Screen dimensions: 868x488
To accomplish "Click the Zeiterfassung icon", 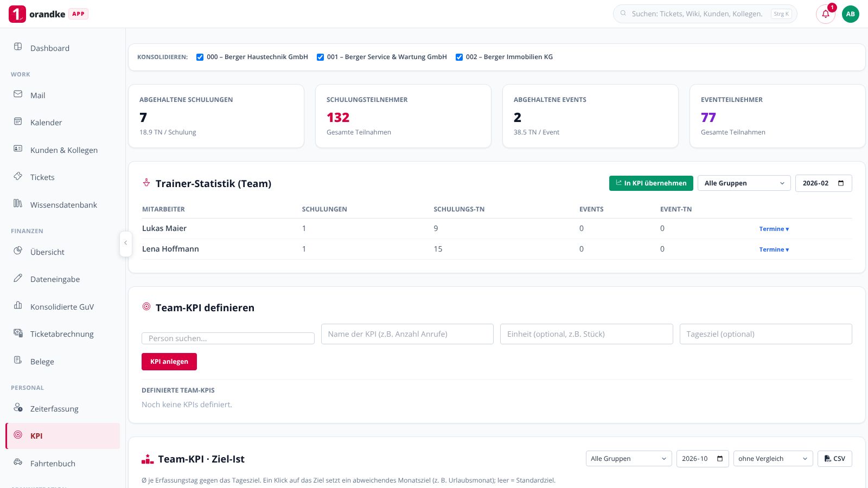I will 18,407.
